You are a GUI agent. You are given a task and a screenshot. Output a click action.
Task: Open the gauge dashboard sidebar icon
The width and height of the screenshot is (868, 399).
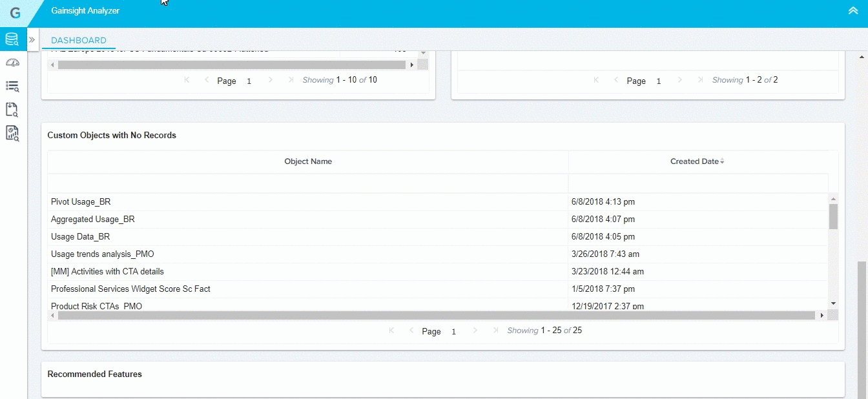12,63
